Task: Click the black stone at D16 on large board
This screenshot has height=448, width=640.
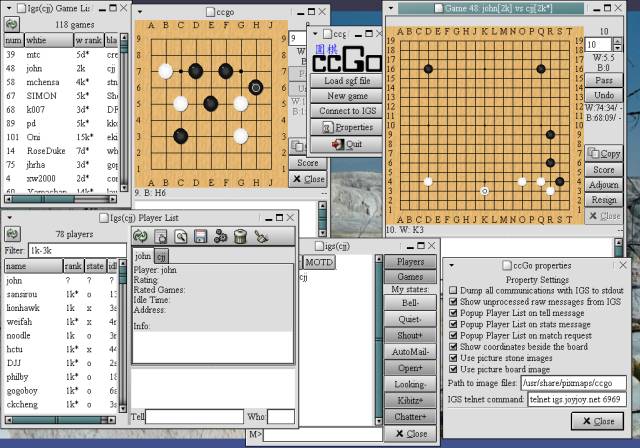Action: click(428, 69)
